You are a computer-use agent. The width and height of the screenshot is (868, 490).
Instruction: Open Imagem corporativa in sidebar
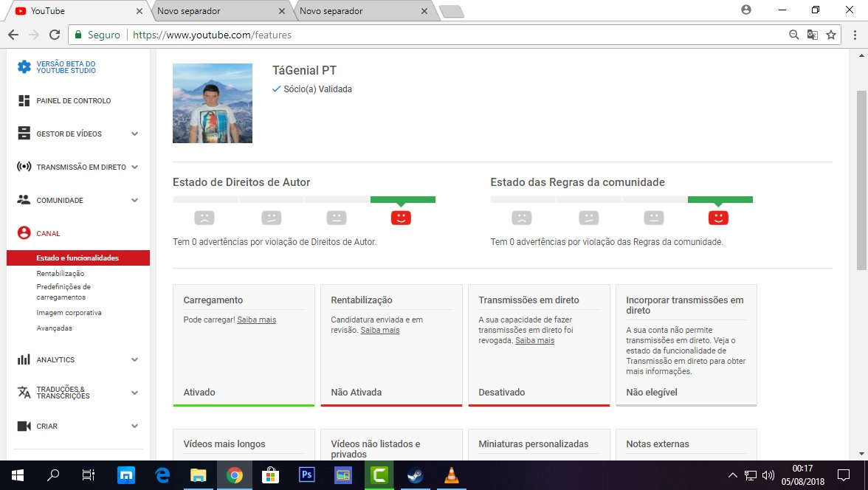[69, 313]
